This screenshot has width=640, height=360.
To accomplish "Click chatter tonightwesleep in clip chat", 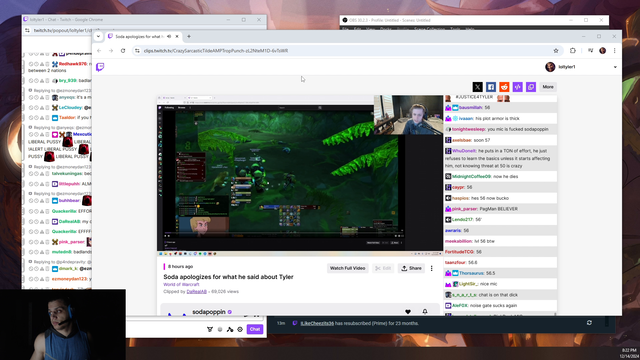I will pos(469,129).
